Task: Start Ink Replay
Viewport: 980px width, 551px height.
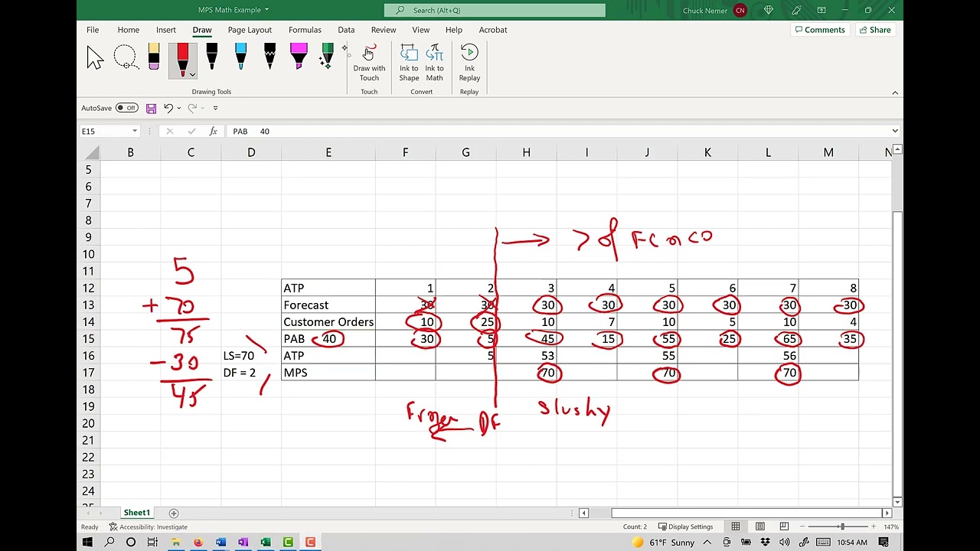Action: click(x=469, y=63)
